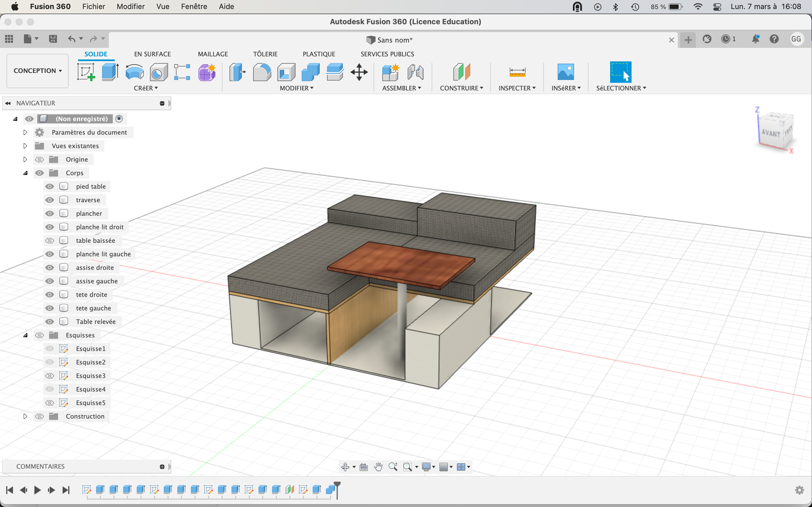Image resolution: width=812 pixels, height=507 pixels.
Task: Select the Revolve tool
Action: point(134,72)
